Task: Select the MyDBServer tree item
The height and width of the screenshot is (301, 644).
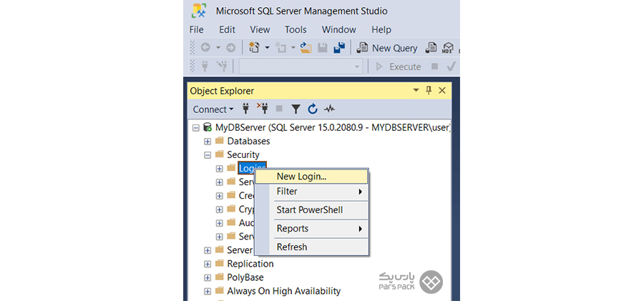Action: [x=333, y=127]
